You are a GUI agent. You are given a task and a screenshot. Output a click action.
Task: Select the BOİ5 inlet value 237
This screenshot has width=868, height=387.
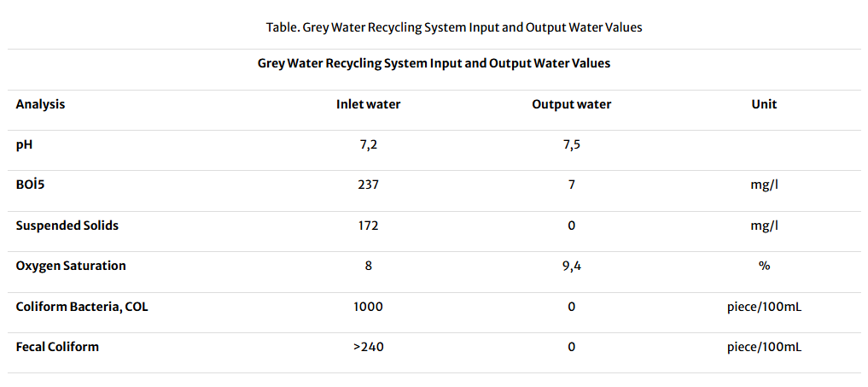pos(368,185)
